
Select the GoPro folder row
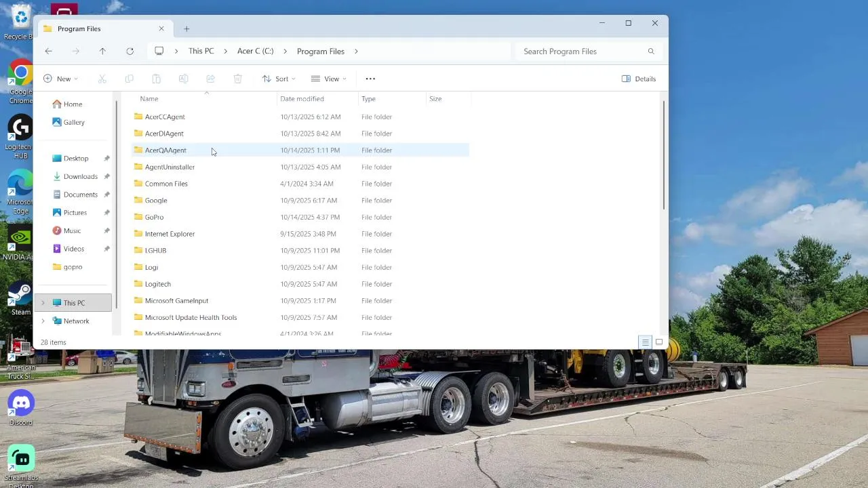(300, 217)
